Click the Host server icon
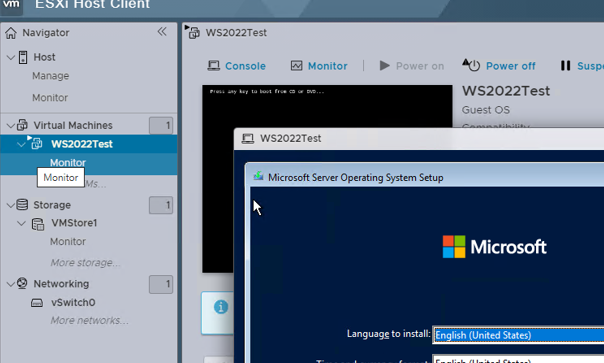This screenshot has width=604, height=363. pos(23,57)
